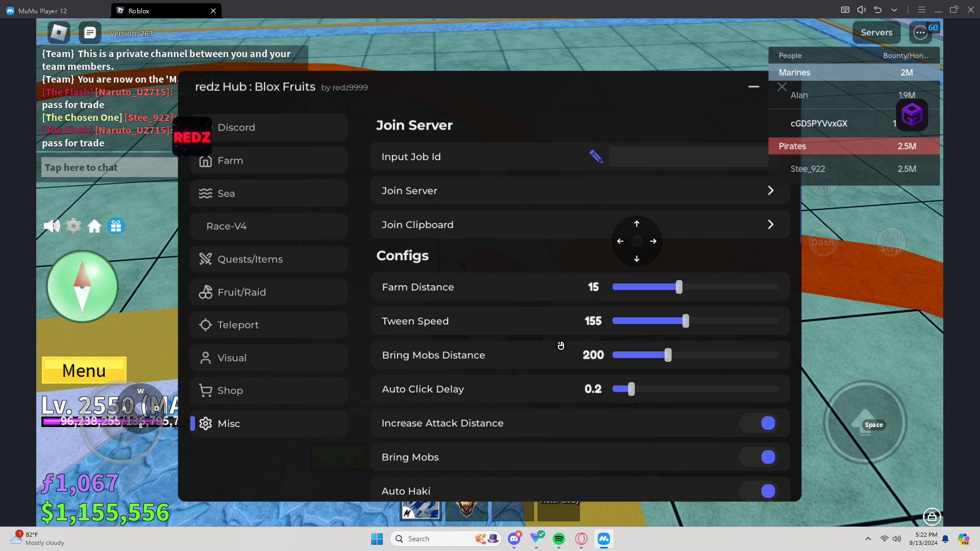Viewport: 980px width, 551px height.
Task: Open the Shop tab
Action: pyautogui.click(x=268, y=391)
